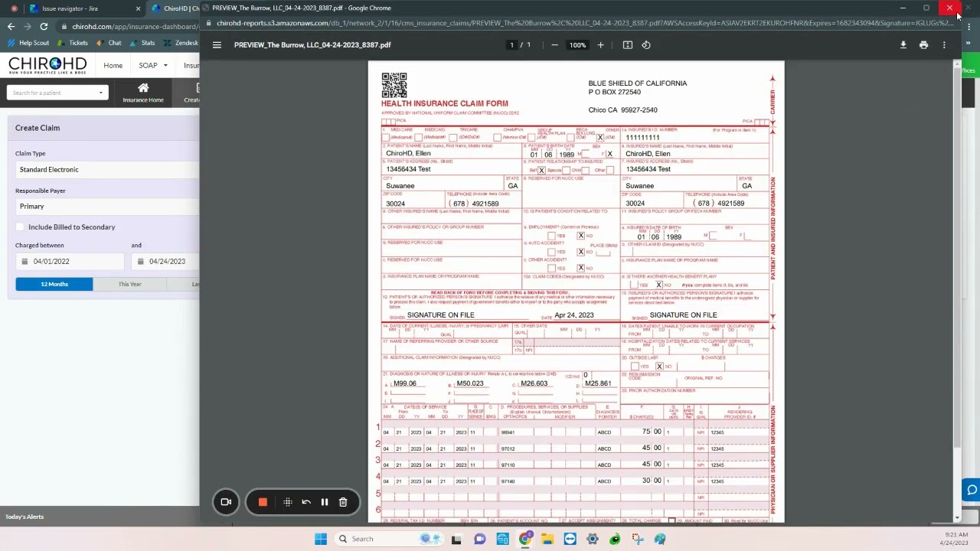Go back in the ChiroHD browser window
980x551 pixels.
[11, 27]
